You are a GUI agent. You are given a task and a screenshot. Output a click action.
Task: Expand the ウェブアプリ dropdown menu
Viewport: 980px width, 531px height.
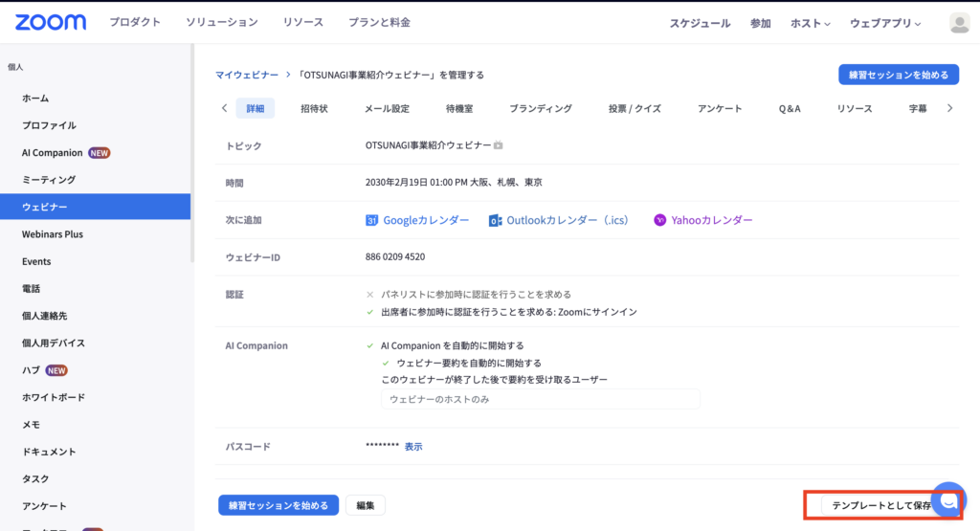tap(884, 23)
